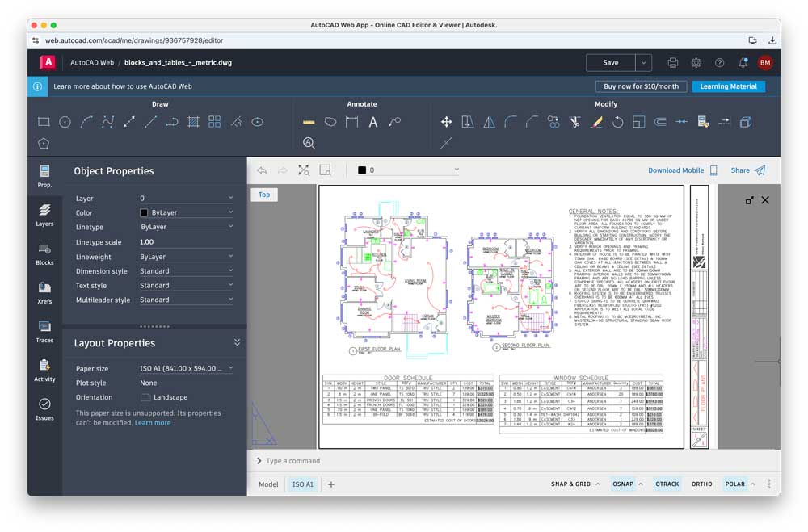Open the Blocks panel in sidebar
The image size is (808, 532).
pyautogui.click(x=44, y=253)
